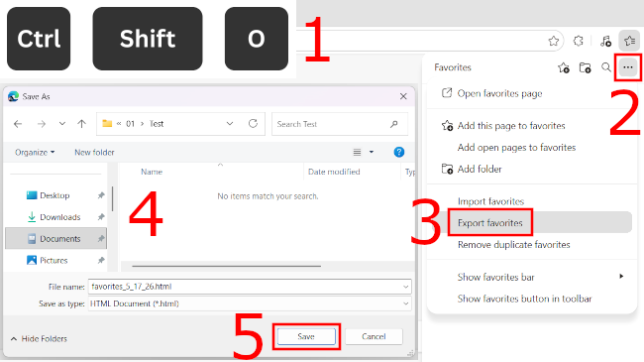Select Downloads in the navigation pane
Screen dimensions: 644x362
click(60, 217)
